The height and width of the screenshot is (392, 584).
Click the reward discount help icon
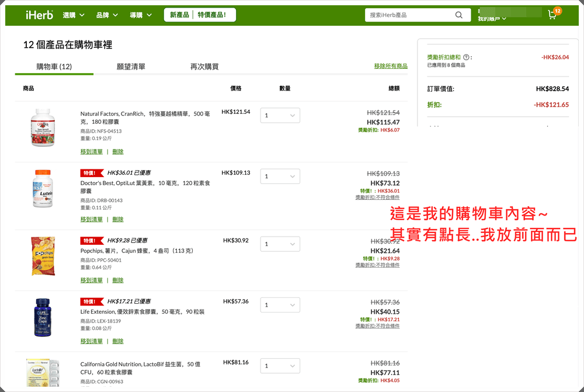466,57
